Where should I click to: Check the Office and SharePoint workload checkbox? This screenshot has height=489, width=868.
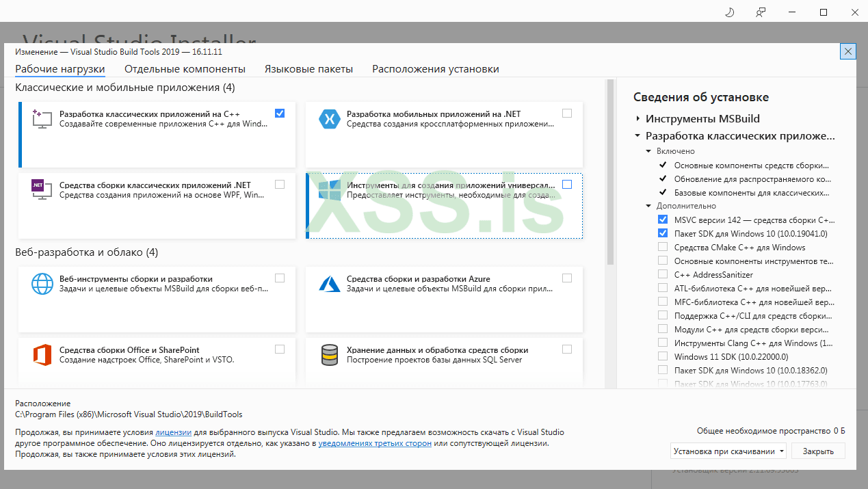tap(280, 349)
